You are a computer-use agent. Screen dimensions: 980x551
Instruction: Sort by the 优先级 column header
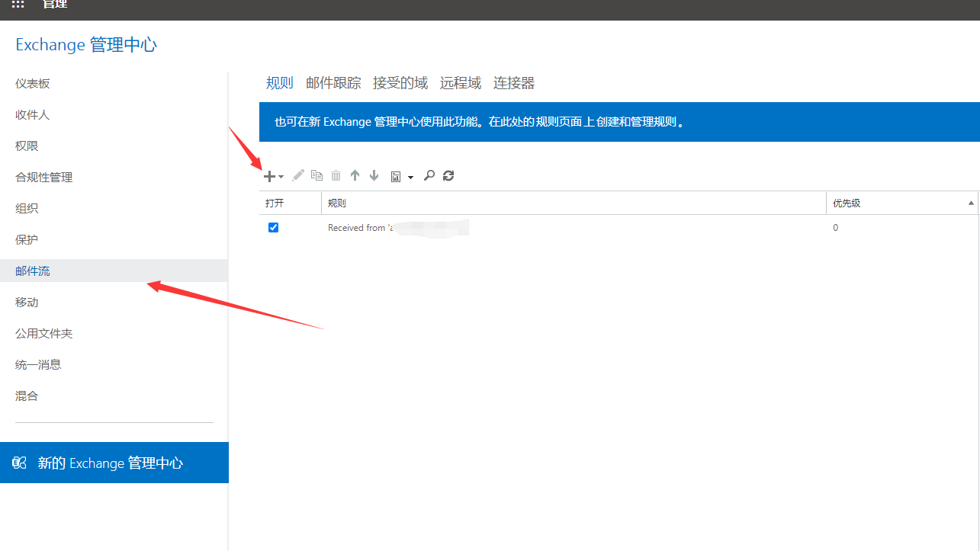tap(902, 203)
